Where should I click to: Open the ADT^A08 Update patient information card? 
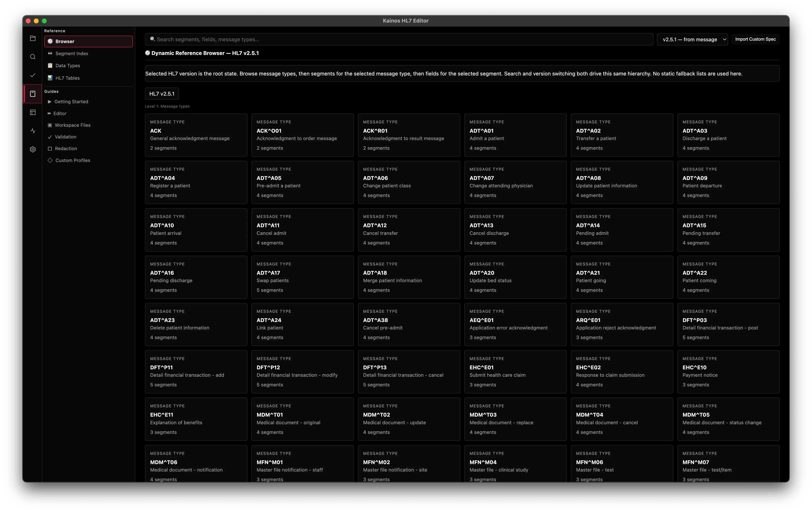[x=622, y=182]
